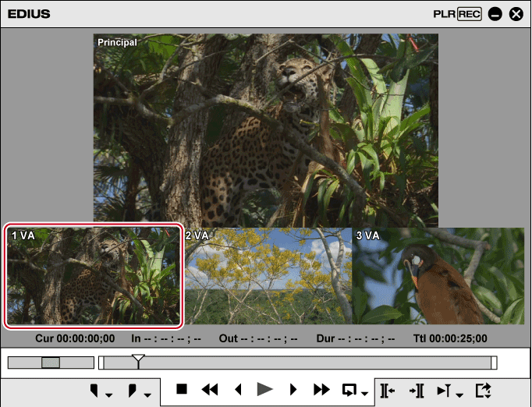Jump to the In point
The image size is (532, 407).
click(x=387, y=390)
